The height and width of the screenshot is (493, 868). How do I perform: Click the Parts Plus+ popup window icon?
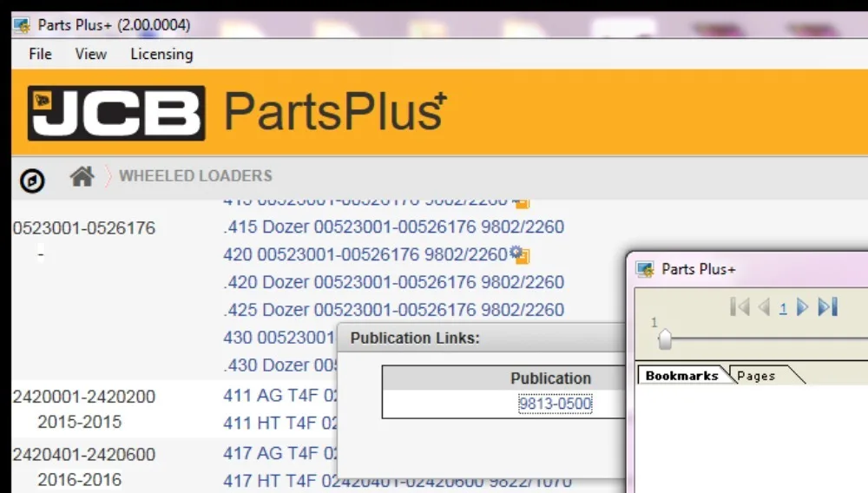pyautogui.click(x=645, y=269)
